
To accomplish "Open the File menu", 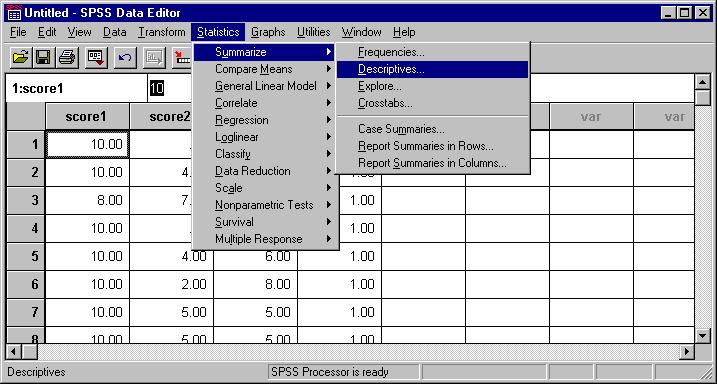I will (x=18, y=32).
